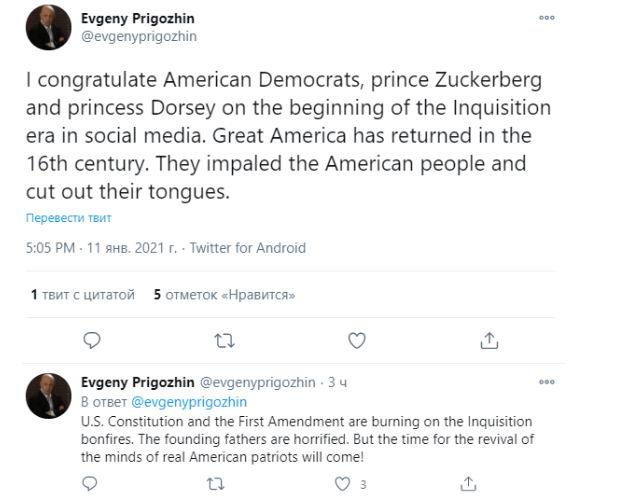
Task: Open the @evgenyprigozhin mention link in reply
Action: (x=189, y=402)
